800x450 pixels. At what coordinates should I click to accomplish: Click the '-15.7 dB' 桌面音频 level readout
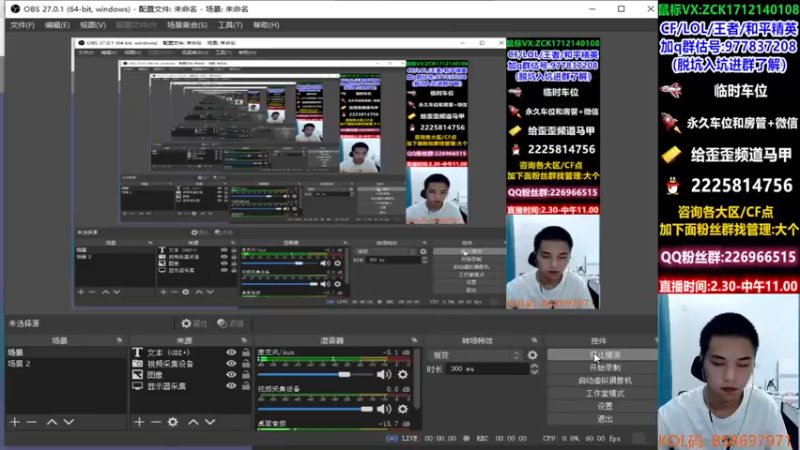tap(396, 423)
